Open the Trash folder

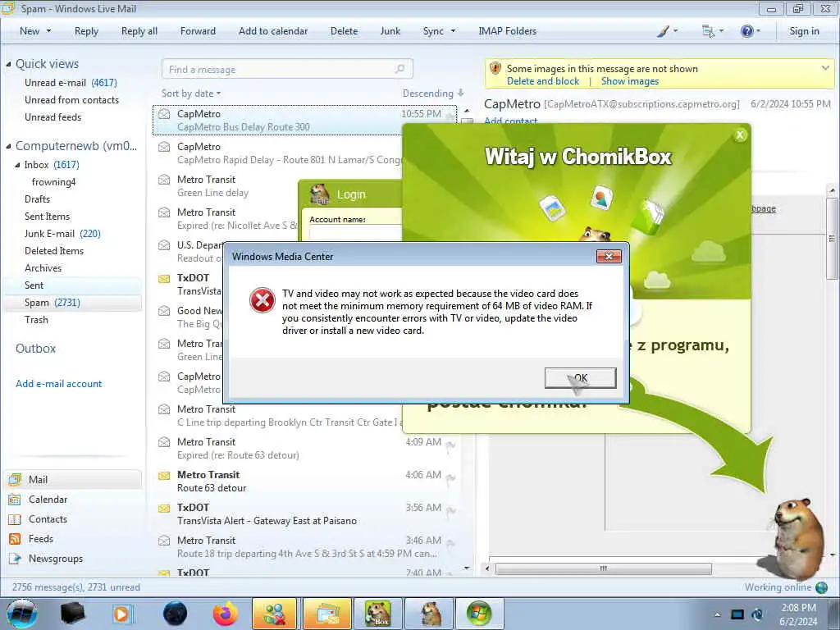(x=36, y=320)
